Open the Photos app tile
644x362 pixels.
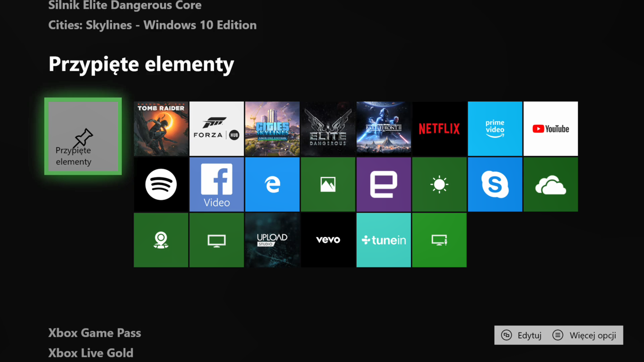(x=328, y=184)
